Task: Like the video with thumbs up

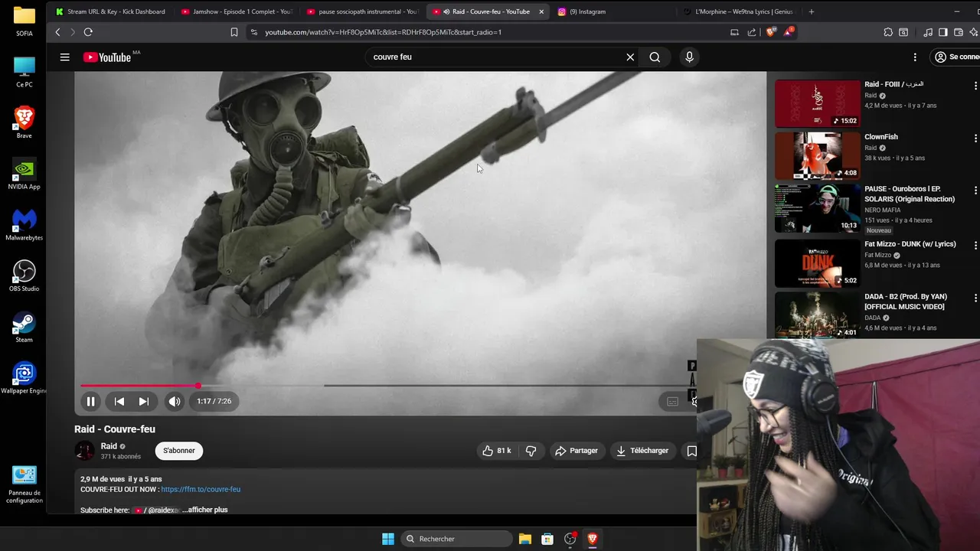Action: tap(496, 451)
